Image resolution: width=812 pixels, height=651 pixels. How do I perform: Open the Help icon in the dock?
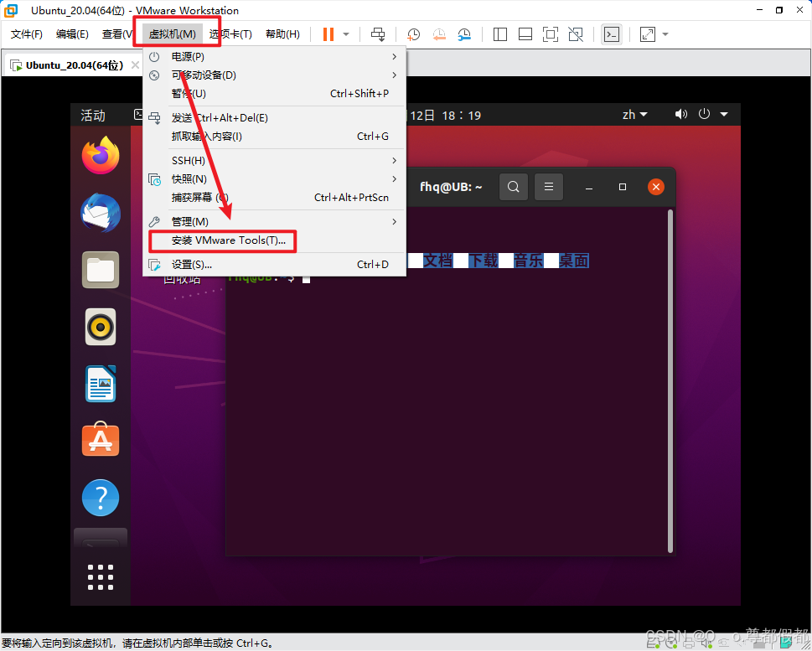(101, 497)
